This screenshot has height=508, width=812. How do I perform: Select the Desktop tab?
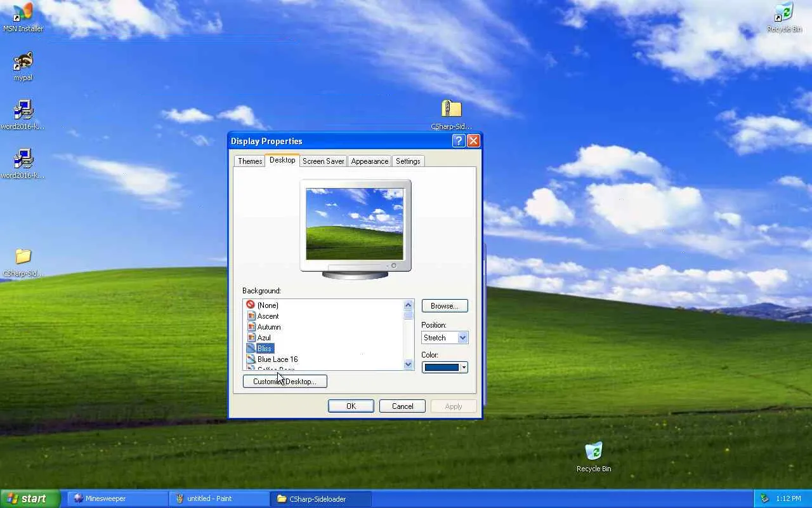click(282, 160)
